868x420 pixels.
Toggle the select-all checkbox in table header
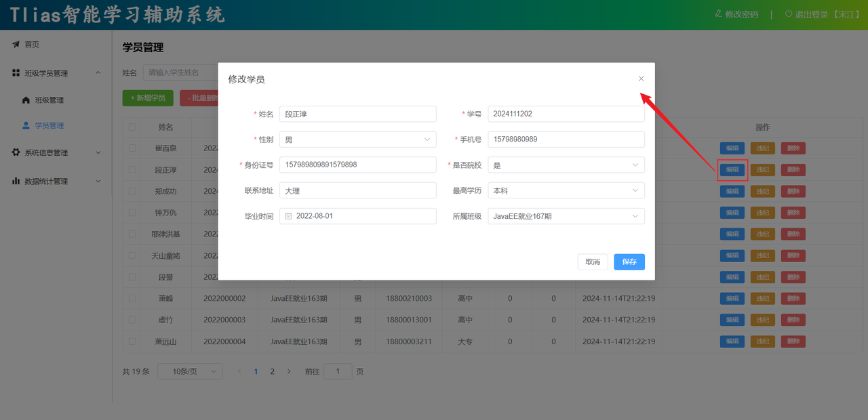(132, 127)
